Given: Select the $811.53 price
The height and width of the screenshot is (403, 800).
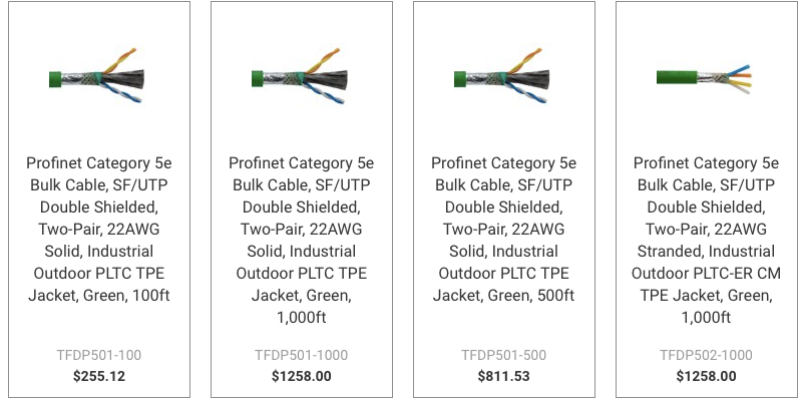Looking at the screenshot, I should pyautogui.click(x=502, y=376).
